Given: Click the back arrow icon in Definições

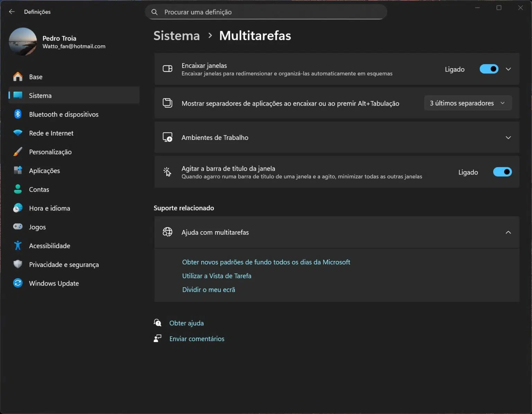Looking at the screenshot, I should click(12, 12).
